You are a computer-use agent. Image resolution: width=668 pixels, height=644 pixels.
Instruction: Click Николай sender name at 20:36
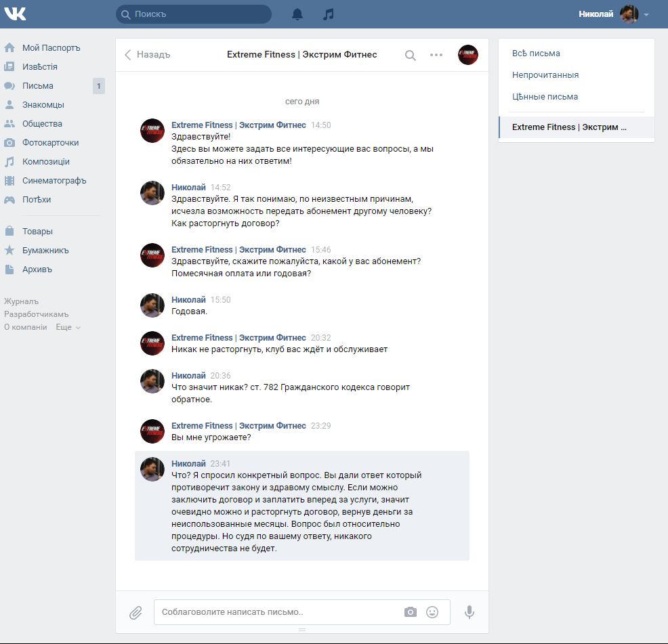(x=188, y=375)
